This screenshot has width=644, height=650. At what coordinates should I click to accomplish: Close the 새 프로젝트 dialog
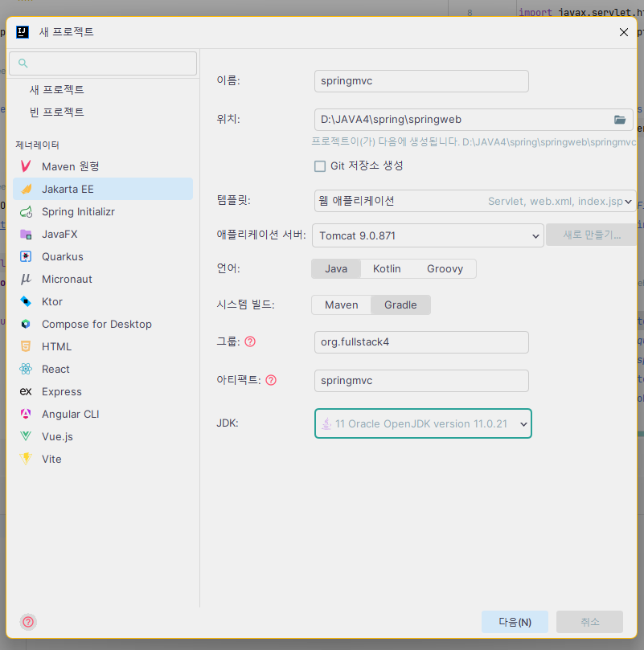click(624, 32)
